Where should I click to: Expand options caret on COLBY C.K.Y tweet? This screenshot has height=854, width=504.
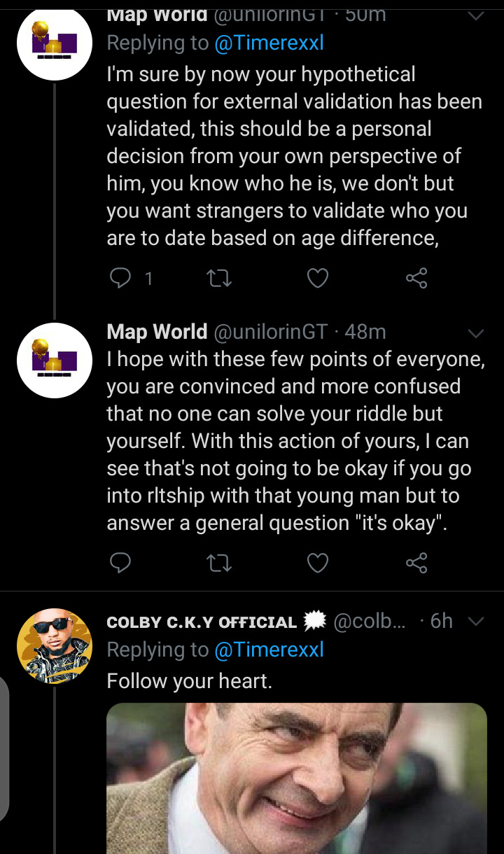pos(475,621)
